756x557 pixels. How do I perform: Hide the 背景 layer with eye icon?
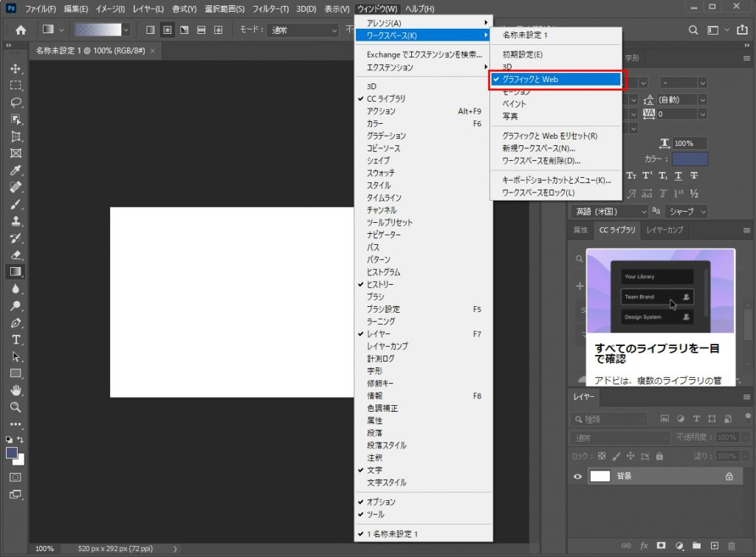pyautogui.click(x=578, y=477)
